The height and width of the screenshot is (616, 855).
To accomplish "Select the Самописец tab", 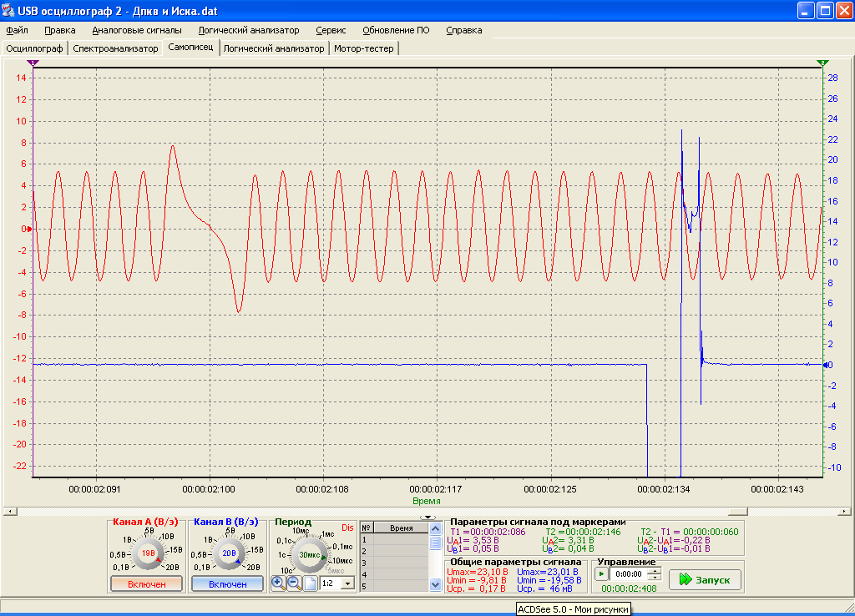I will [x=190, y=48].
